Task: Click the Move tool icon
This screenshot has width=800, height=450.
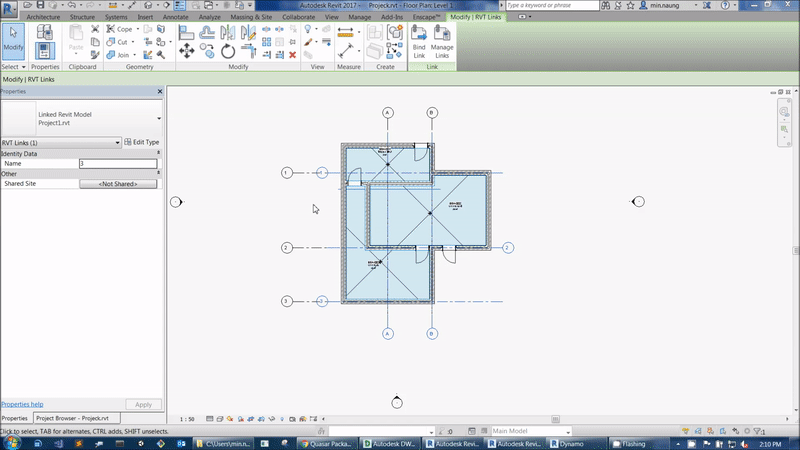Action: pyautogui.click(x=185, y=52)
